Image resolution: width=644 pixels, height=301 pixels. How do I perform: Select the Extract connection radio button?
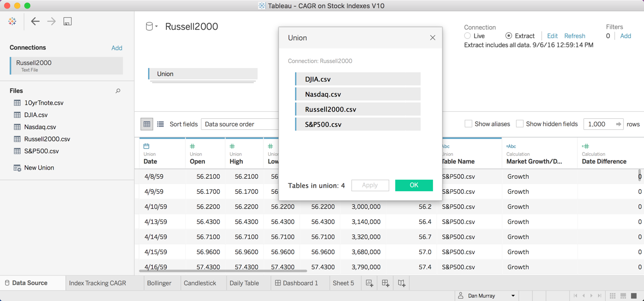click(x=509, y=36)
